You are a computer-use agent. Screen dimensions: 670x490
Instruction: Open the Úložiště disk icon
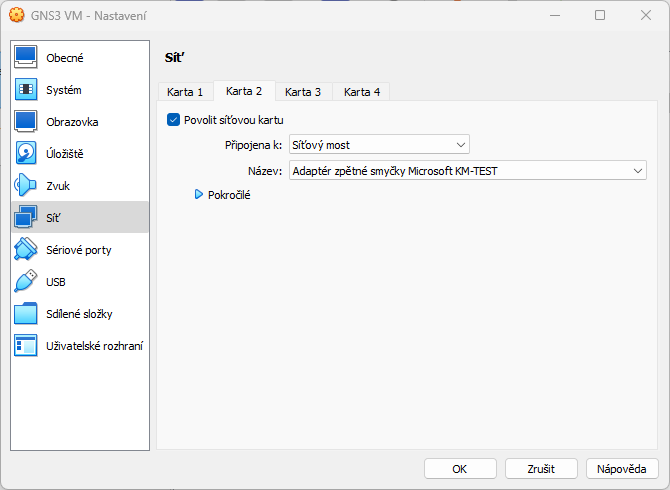point(26,153)
